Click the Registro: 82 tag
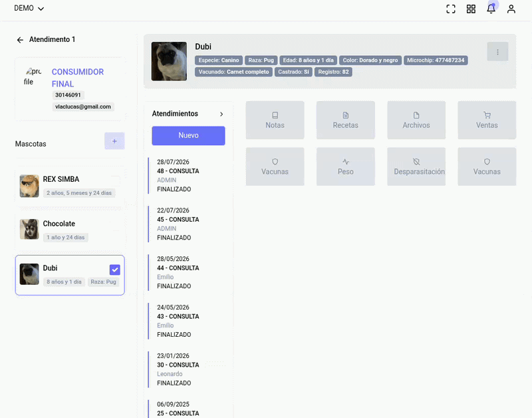The height and width of the screenshot is (418, 532). pyautogui.click(x=333, y=72)
